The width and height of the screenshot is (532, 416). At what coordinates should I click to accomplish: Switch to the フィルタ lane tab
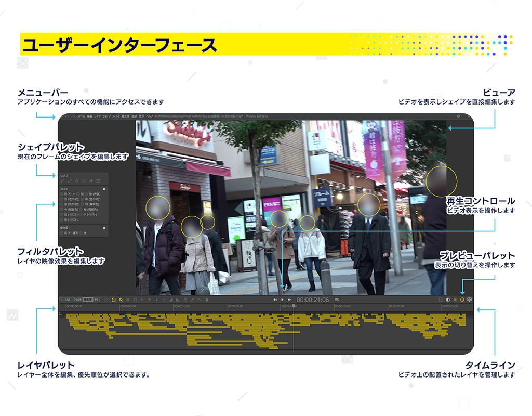point(78,300)
